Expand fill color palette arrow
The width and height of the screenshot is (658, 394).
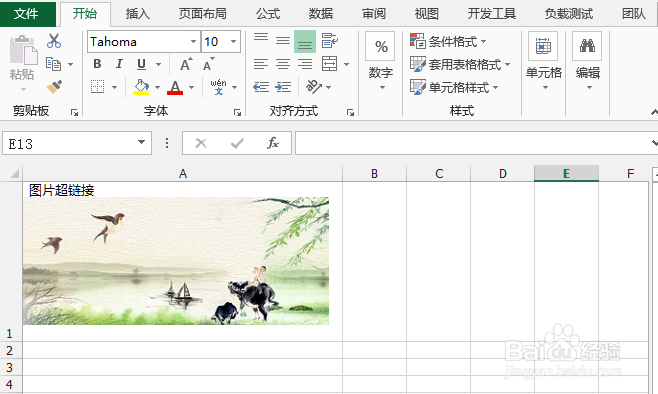click(157, 87)
